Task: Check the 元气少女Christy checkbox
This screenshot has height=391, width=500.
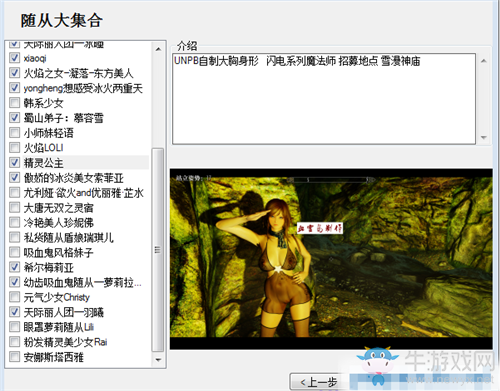Action: coord(14,297)
